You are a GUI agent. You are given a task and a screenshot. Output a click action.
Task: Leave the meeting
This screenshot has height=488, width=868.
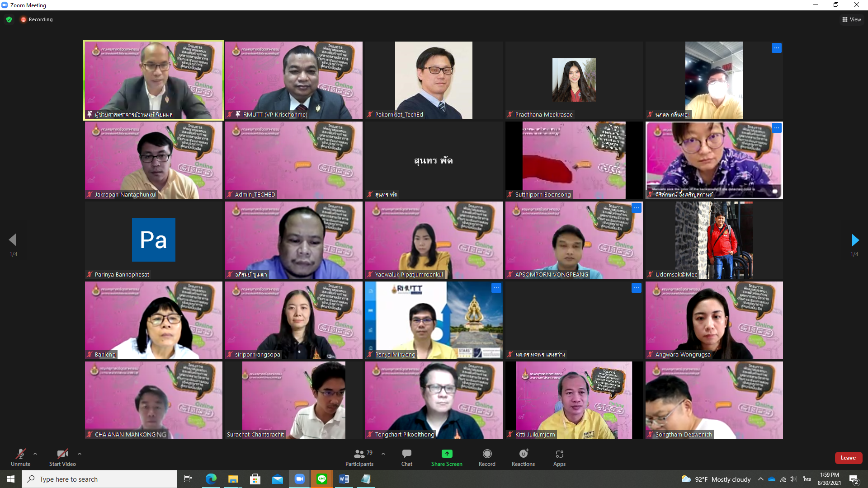(848, 458)
